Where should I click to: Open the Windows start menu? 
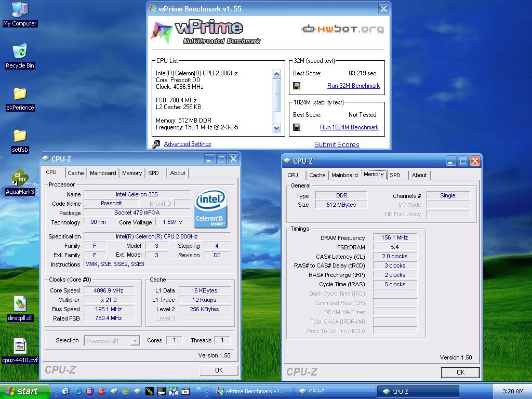25,391
